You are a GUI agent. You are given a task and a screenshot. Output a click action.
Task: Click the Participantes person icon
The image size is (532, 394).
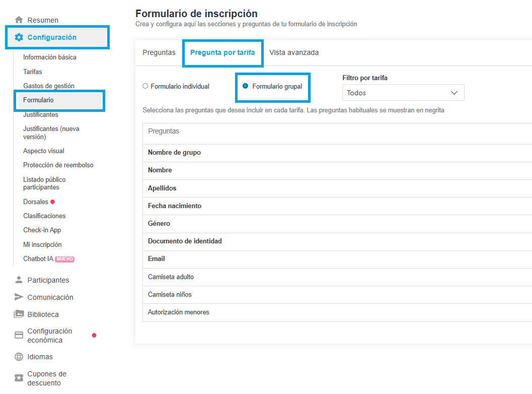pyautogui.click(x=19, y=280)
